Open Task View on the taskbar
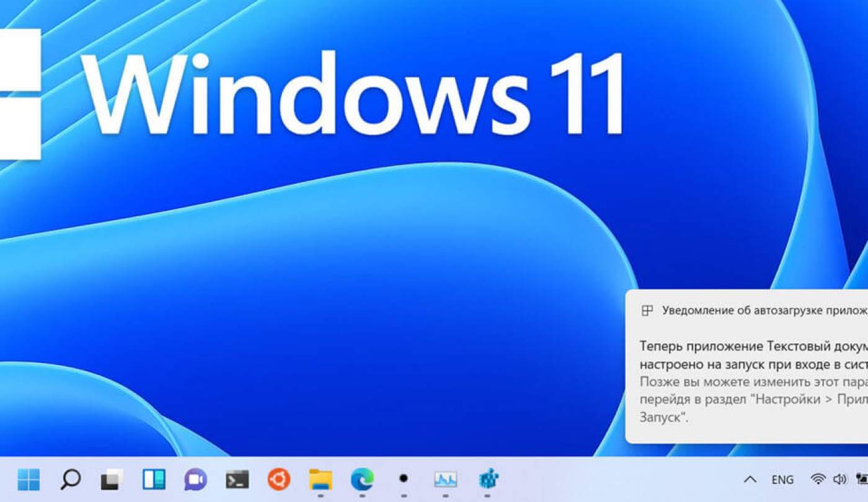This screenshot has height=502, width=868. 112,479
